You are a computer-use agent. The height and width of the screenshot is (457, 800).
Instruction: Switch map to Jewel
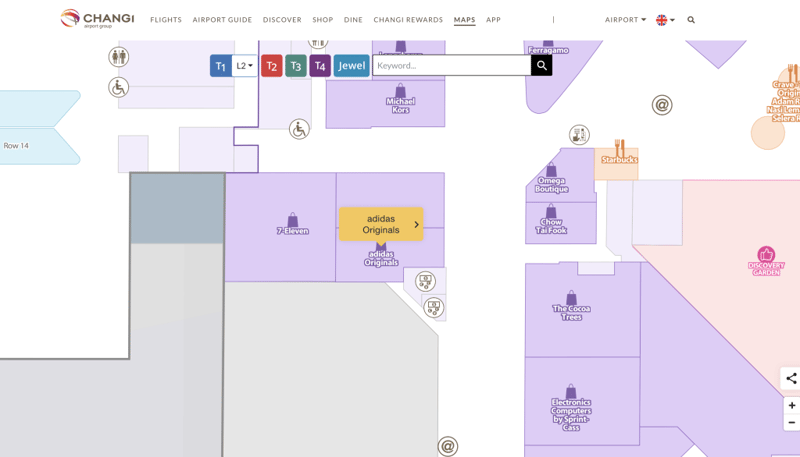(351, 66)
